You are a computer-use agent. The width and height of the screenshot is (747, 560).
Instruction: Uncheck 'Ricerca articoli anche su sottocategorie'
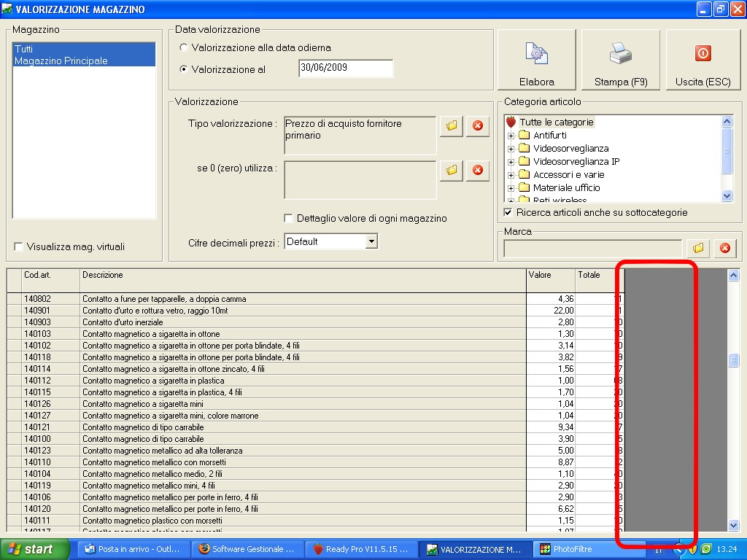pos(508,212)
